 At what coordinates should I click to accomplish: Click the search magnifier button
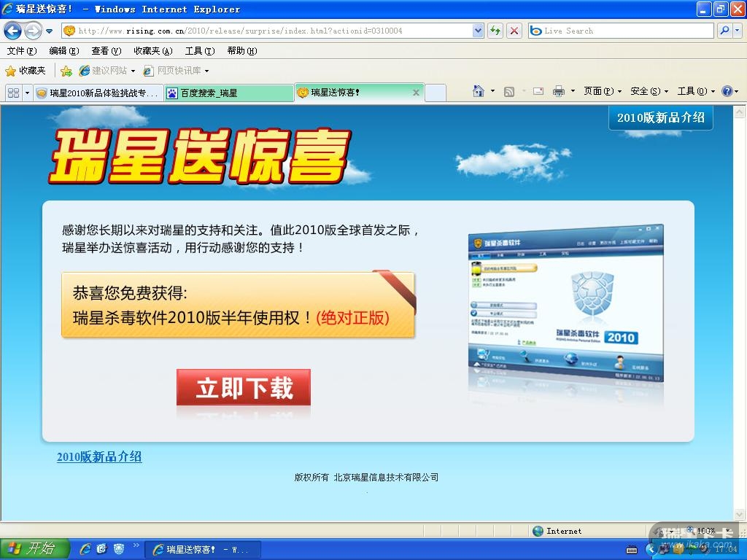[x=724, y=31]
